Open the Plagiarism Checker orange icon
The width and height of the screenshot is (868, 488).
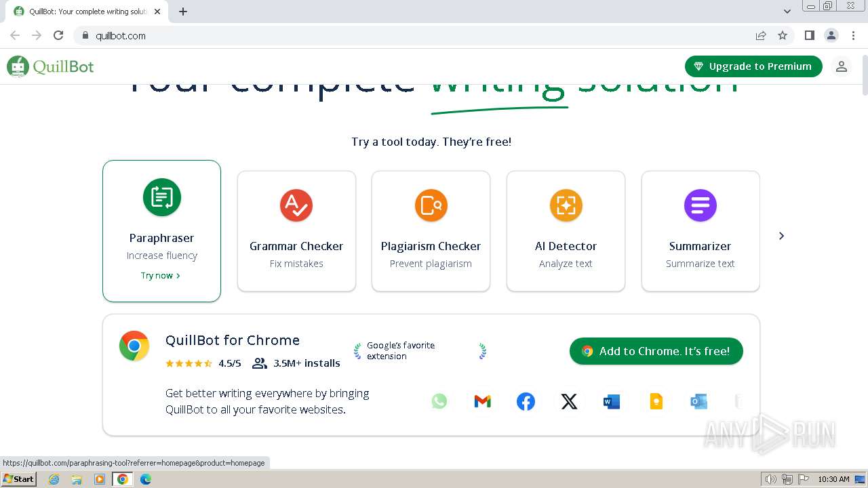click(431, 205)
